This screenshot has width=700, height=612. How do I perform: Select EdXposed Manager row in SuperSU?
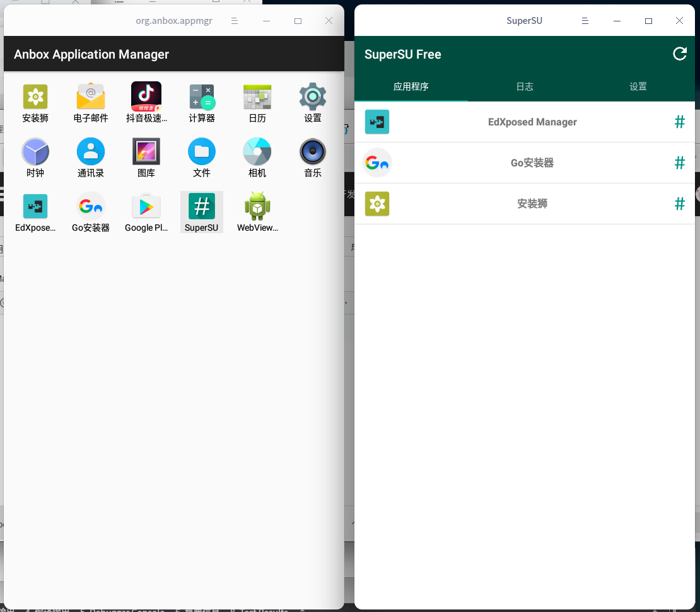(525, 122)
